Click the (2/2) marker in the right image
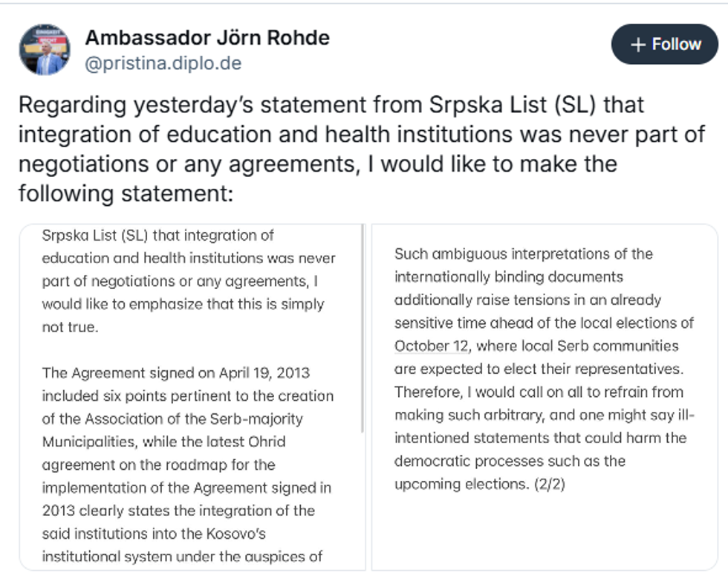The image size is (728, 588). click(550, 484)
